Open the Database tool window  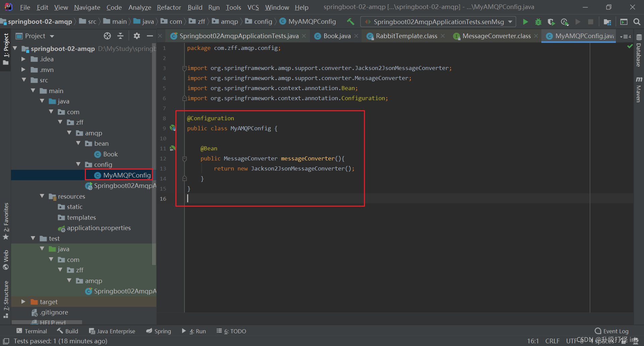pos(639,51)
